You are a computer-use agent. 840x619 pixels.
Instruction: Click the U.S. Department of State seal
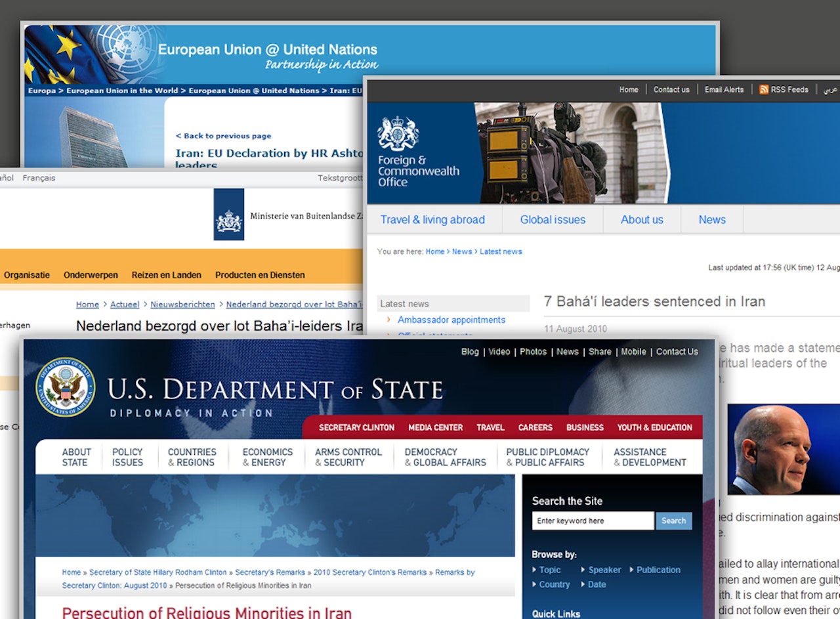(x=65, y=387)
